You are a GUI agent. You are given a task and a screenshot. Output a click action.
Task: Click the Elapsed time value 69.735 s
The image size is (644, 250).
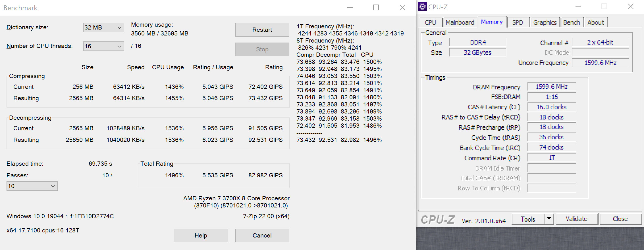tap(100, 164)
